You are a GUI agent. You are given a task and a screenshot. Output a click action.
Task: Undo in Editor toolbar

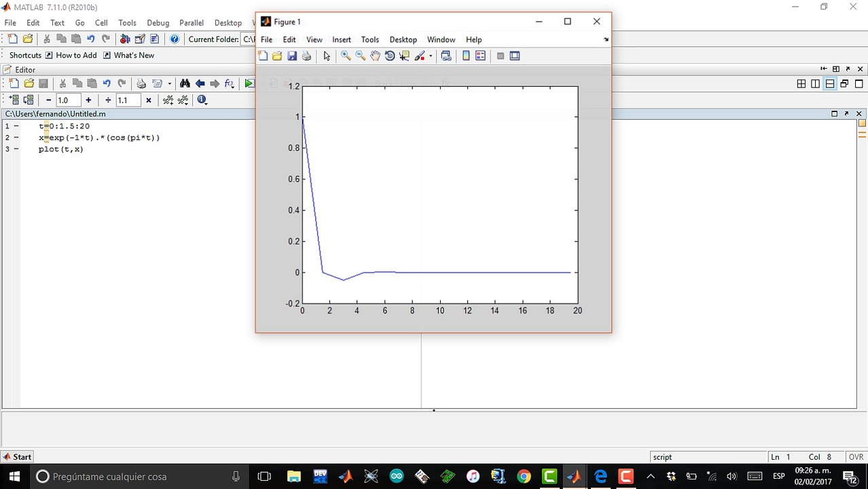click(107, 84)
